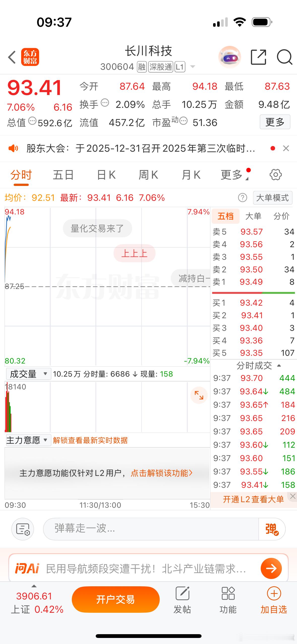
Task: Tap trade row 93.70 volume 444
Action: point(254,378)
